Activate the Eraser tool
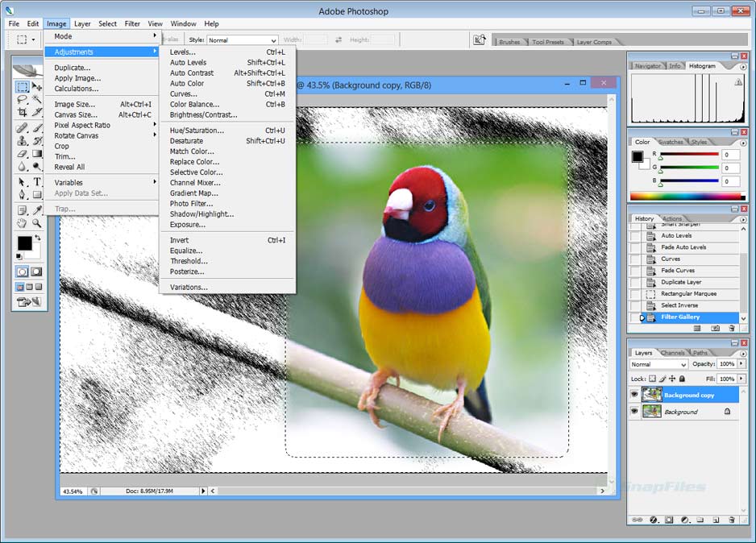Image resolution: width=756 pixels, height=543 pixels. [23, 151]
